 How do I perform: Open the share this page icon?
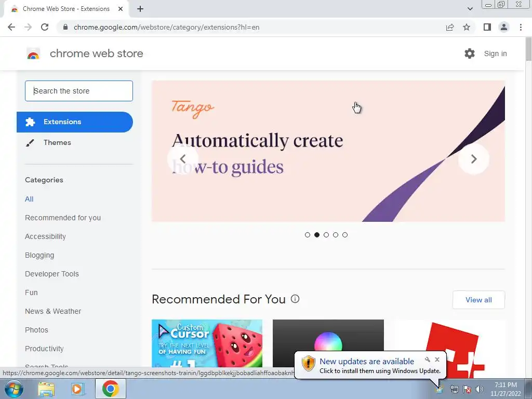point(450,27)
